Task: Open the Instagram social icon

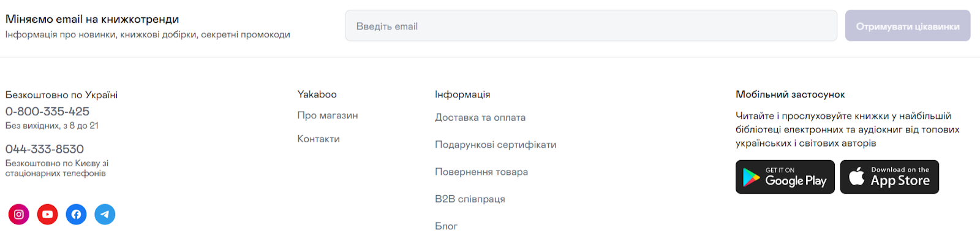Action: tap(19, 214)
